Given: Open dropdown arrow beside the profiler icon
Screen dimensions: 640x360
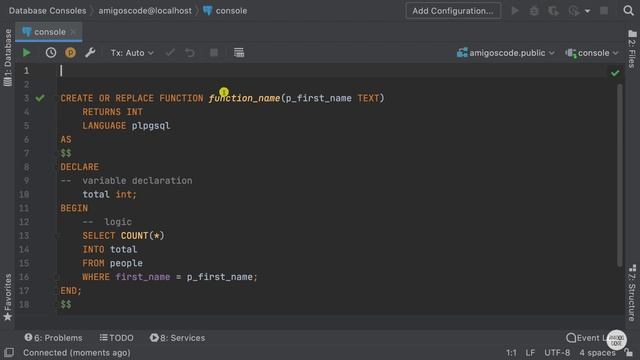Looking at the screenshot, I should (587, 11).
